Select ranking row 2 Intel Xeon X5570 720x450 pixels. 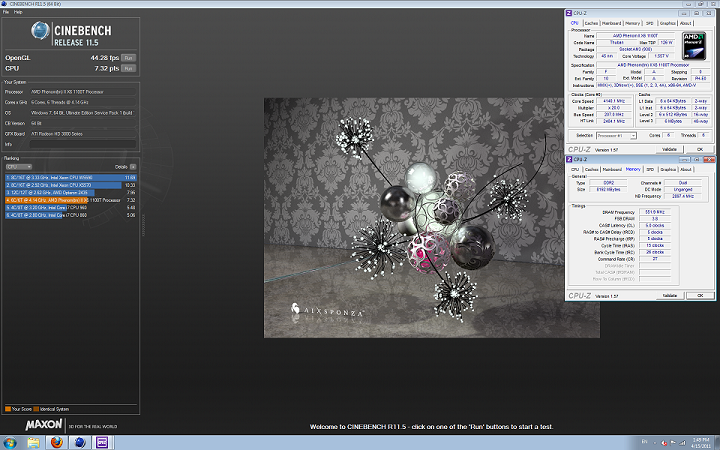point(71,185)
